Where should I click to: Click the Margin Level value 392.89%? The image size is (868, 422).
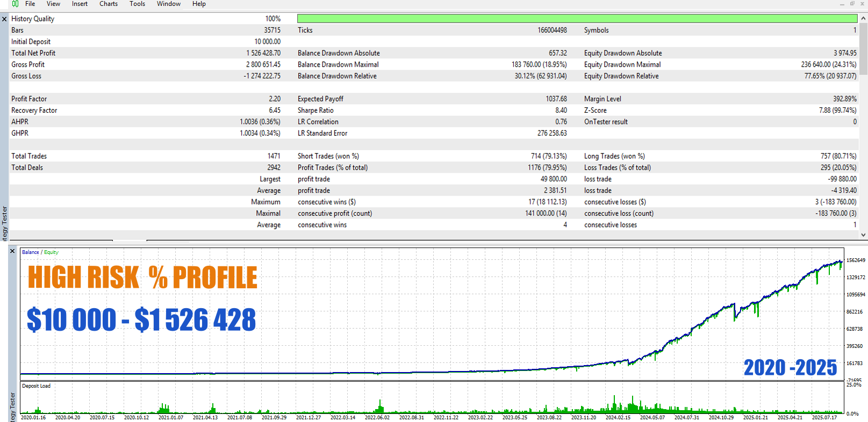point(845,99)
